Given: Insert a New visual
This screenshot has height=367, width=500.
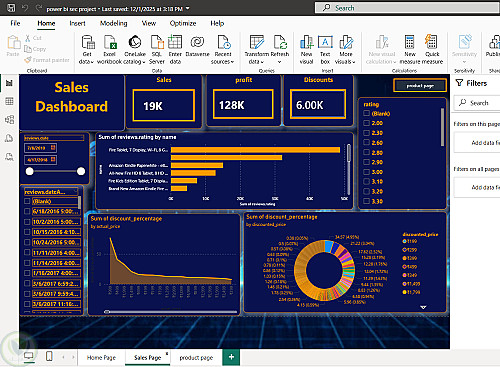Looking at the screenshot, I should point(306,49).
